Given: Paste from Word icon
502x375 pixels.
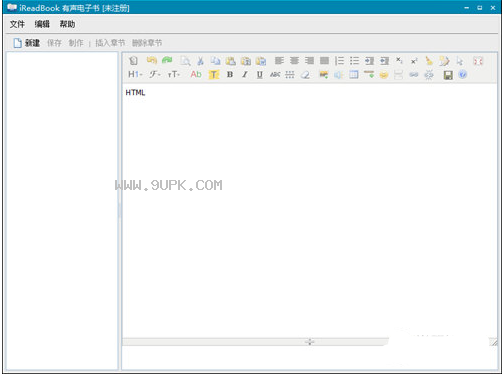Looking at the screenshot, I should point(261,61).
